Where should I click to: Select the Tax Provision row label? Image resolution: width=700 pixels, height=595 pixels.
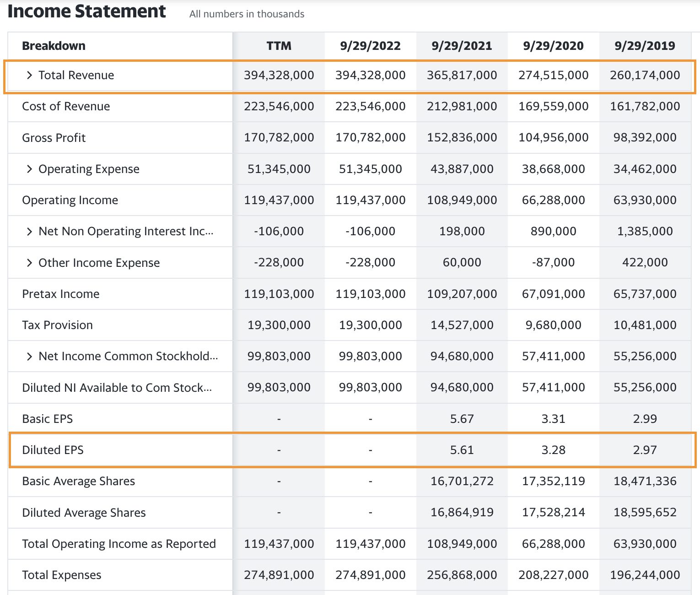[x=57, y=325]
